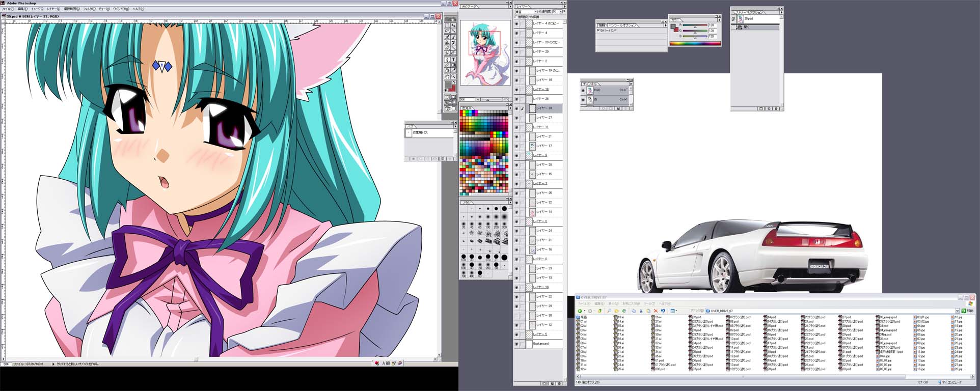Open the Channels palette flyout menu arrow
This screenshot has height=391, width=980.
click(x=631, y=84)
